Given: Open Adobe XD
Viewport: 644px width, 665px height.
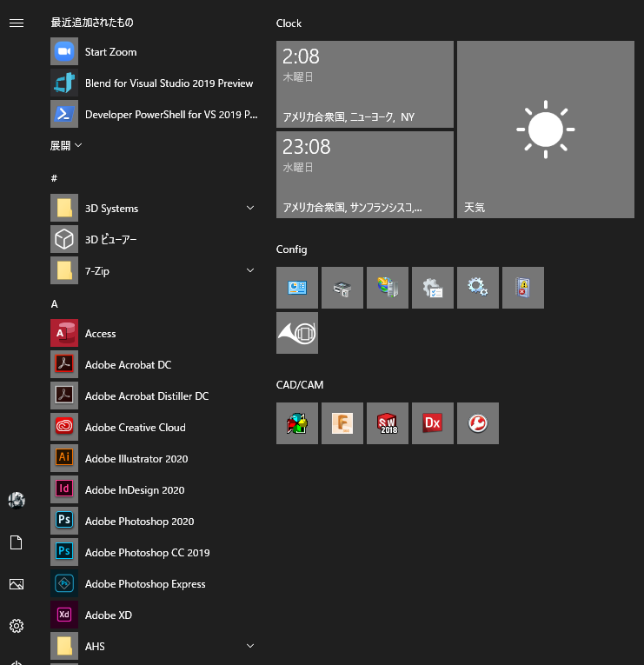Looking at the screenshot, I should pos(155,615).
